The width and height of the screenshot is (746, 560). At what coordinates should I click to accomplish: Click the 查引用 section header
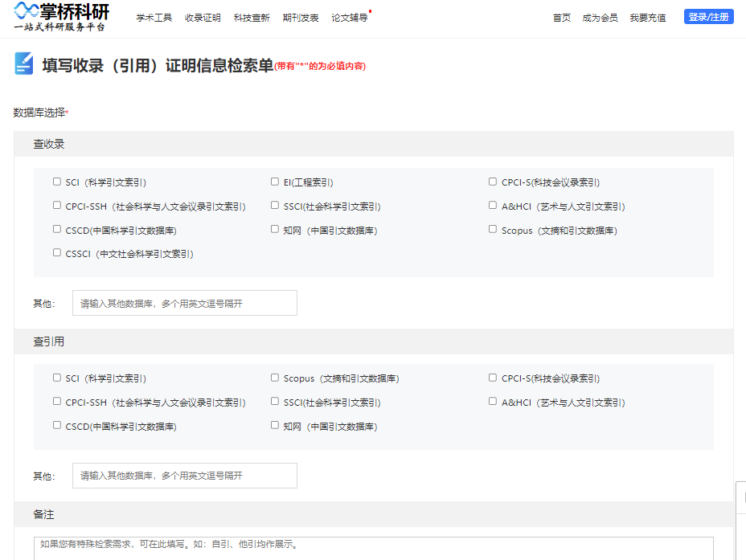point(374,341)
